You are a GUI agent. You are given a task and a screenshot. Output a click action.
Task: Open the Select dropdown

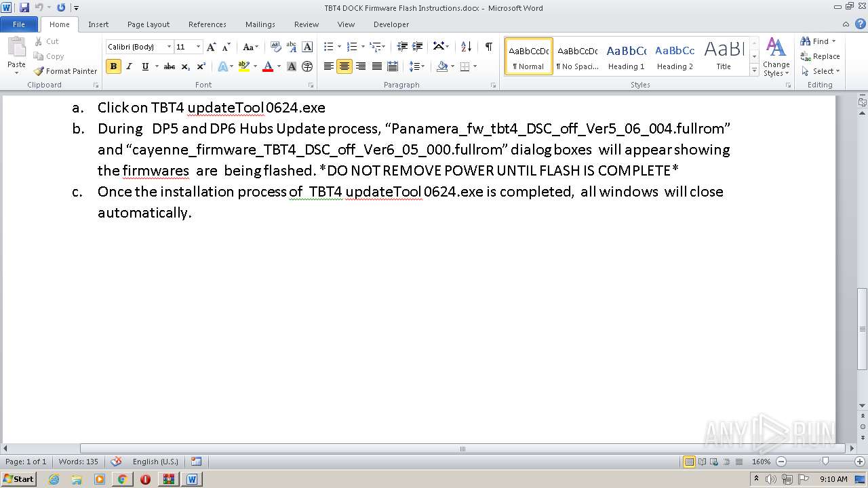[820, 71]
